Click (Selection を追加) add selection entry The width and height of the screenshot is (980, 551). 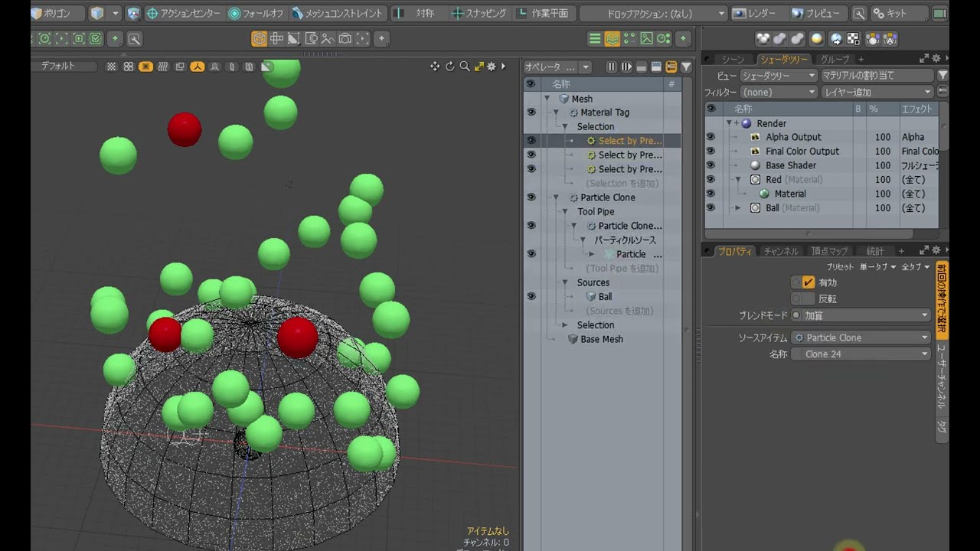(x=622, y=184)
